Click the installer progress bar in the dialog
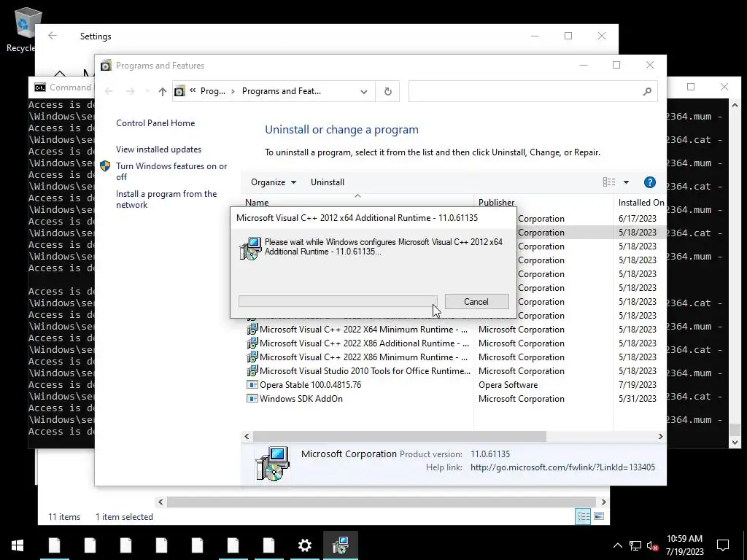Image resolution: width=747 pixels, height=560 pixels. click(x=338, y=301)
